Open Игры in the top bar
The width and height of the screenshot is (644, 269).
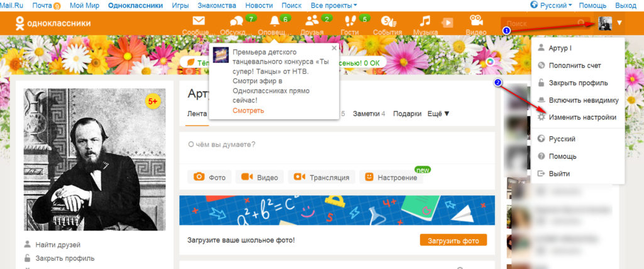click(180, 5)
